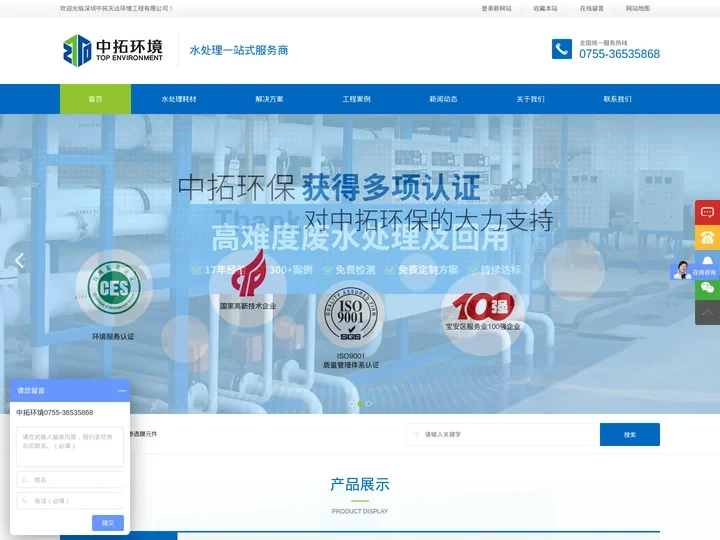This screenshot has height=540, width=720.
Task: Click the 收藏本站 top link
Action: 546,8
